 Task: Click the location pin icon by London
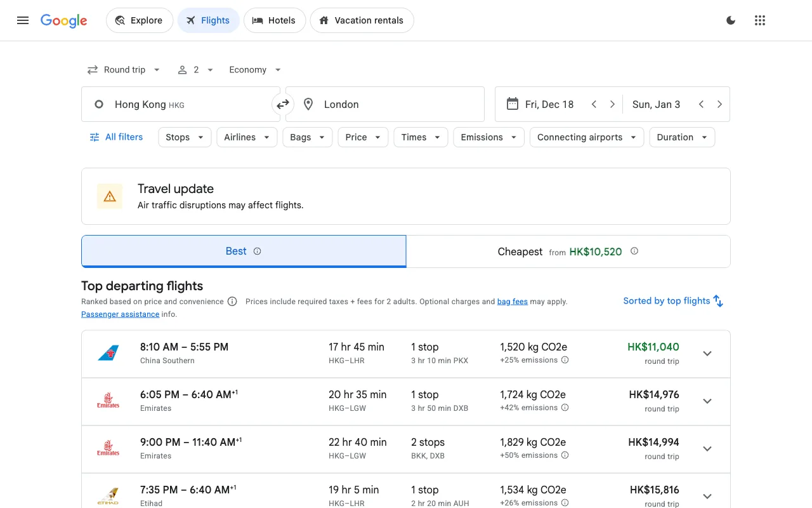point(308,104)
